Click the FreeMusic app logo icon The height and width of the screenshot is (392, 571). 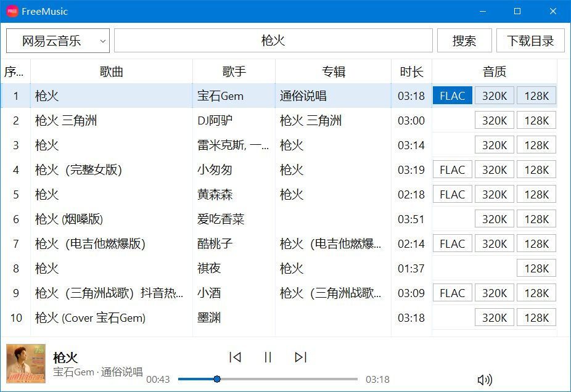[12, 11]
